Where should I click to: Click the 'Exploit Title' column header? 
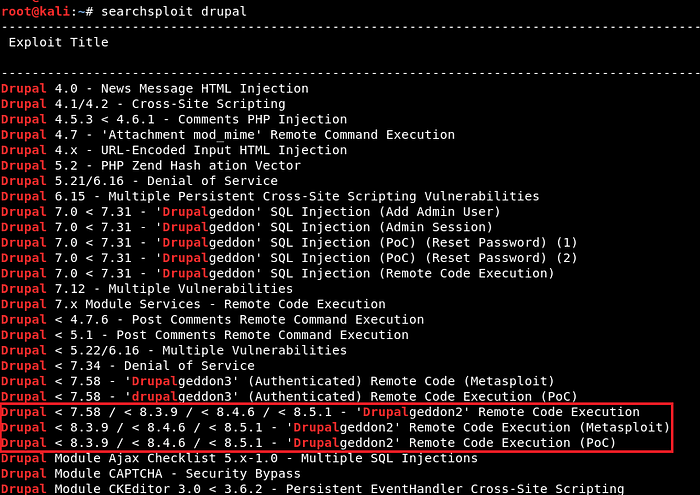point(58,42)
